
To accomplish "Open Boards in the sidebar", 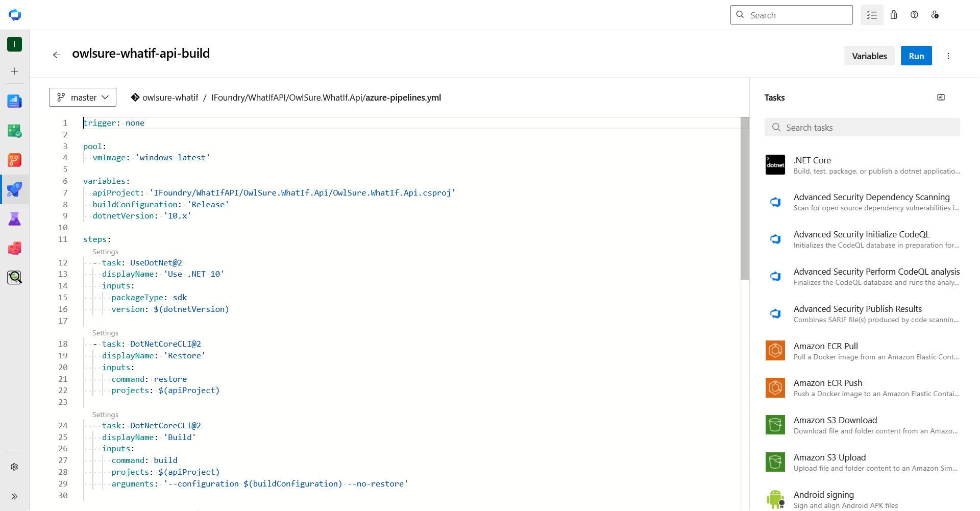I will pyautogui.click(x=14, y=131).
